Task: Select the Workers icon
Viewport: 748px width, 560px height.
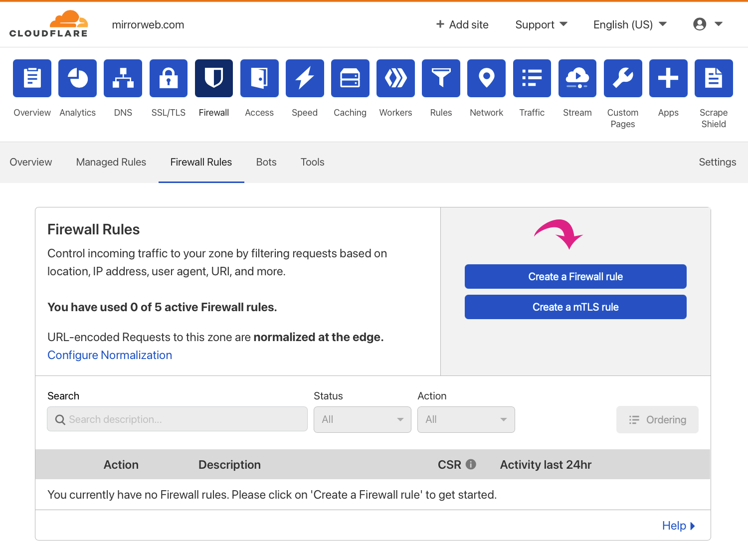Action: [x=395, y=78]
